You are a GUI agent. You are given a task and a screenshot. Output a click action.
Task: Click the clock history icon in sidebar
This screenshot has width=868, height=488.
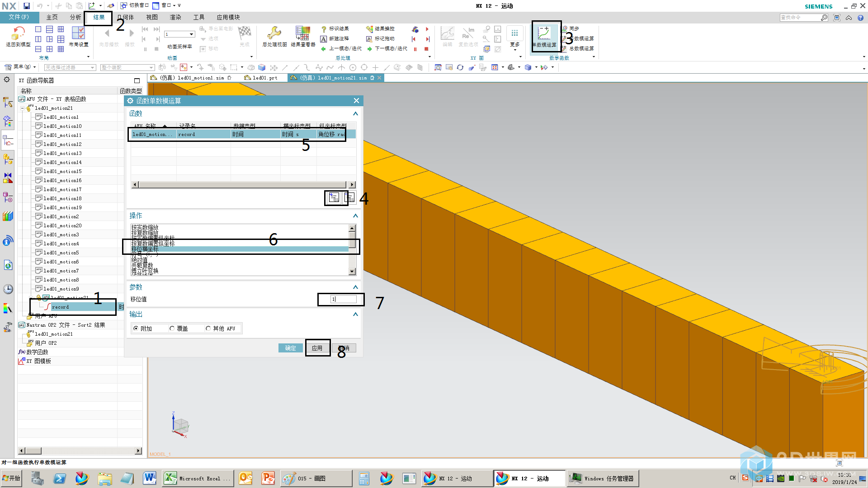(x=8, y=289)
